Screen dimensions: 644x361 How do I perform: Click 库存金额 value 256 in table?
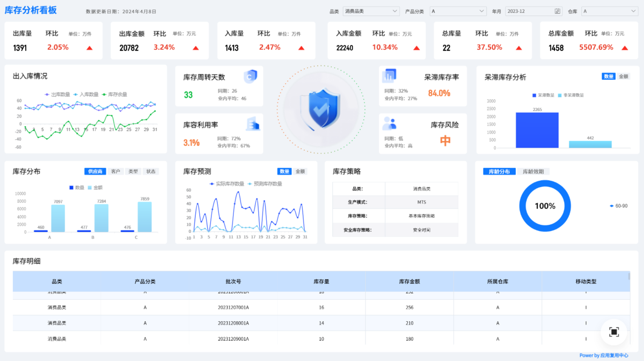click(x=409, y=307)
